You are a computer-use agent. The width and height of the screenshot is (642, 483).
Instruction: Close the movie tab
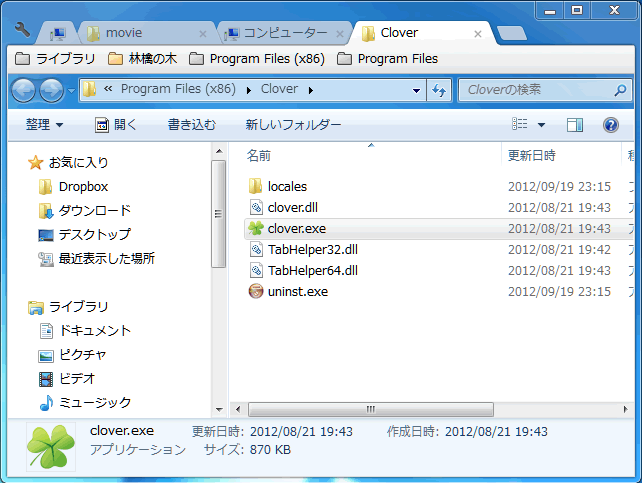(203, 34)
